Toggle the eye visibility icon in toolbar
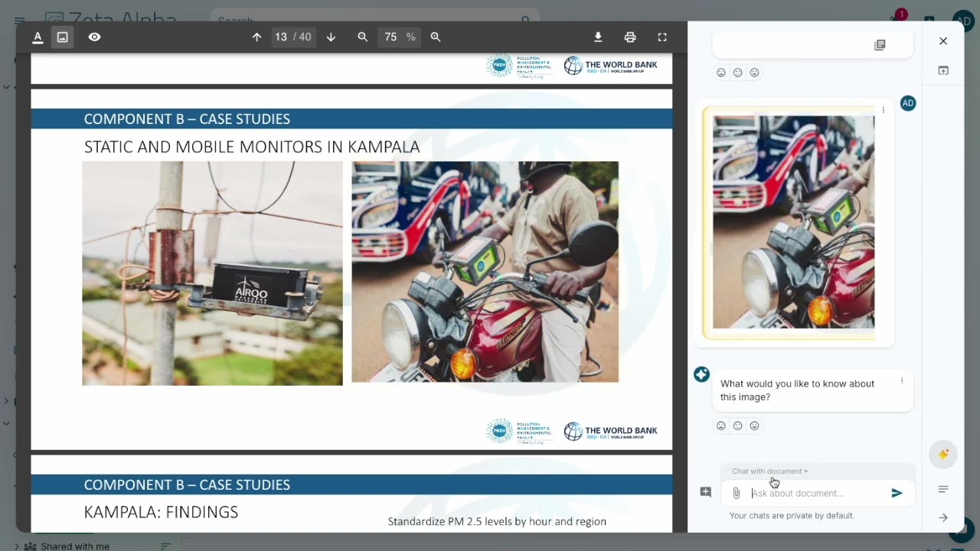The image size is (980, 551). click(x=94, y=37)
